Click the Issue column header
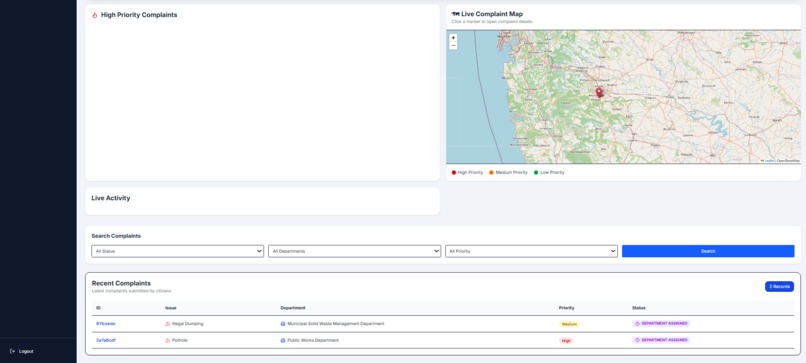 171,308
